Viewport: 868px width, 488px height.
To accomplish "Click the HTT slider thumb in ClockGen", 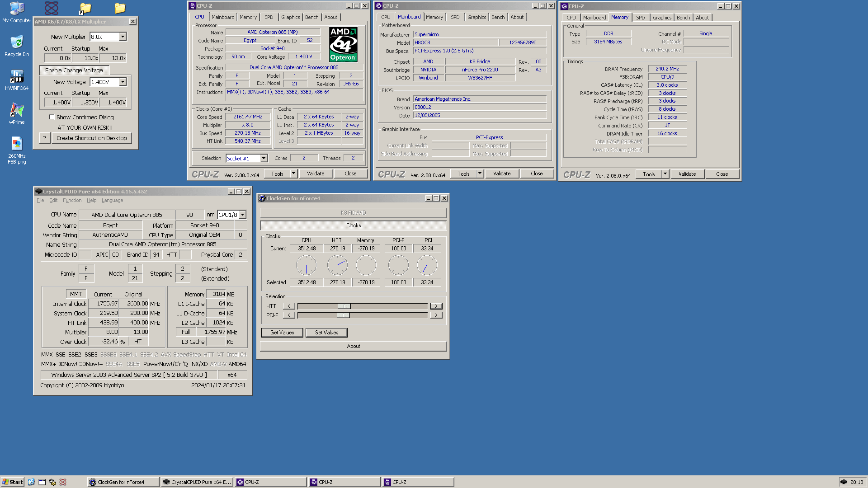I will (344, 306).
